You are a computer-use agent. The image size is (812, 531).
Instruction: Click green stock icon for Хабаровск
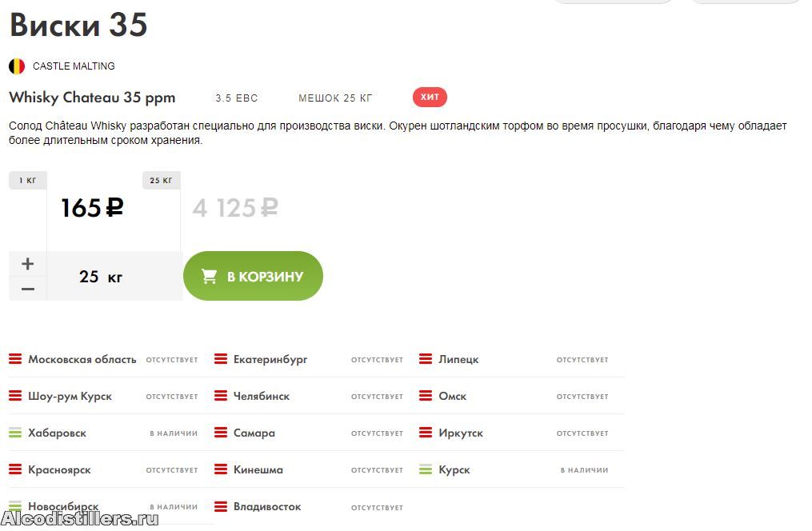click(15, 432)
